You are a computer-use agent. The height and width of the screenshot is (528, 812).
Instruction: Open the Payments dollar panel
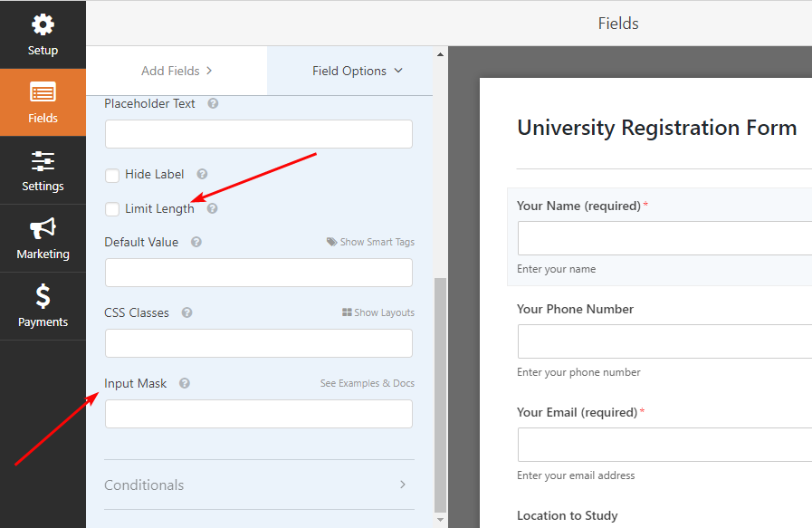pyautogui.click(x=43, y=307)
